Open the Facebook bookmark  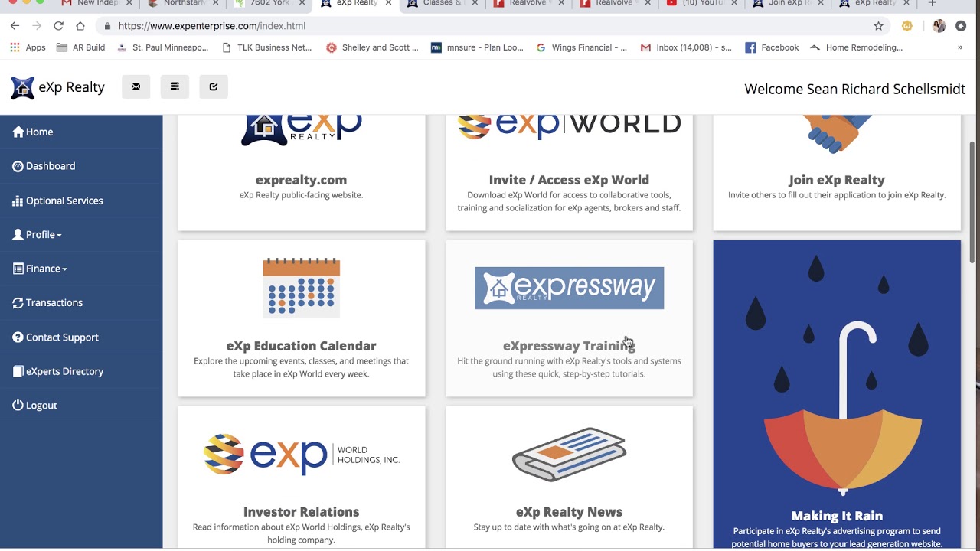click(x=772, y=47)
